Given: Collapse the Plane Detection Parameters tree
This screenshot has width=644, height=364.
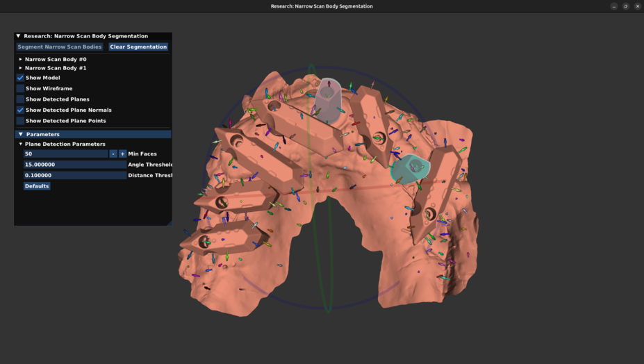Looking at the screenshot, I should (x=21, y=144).
